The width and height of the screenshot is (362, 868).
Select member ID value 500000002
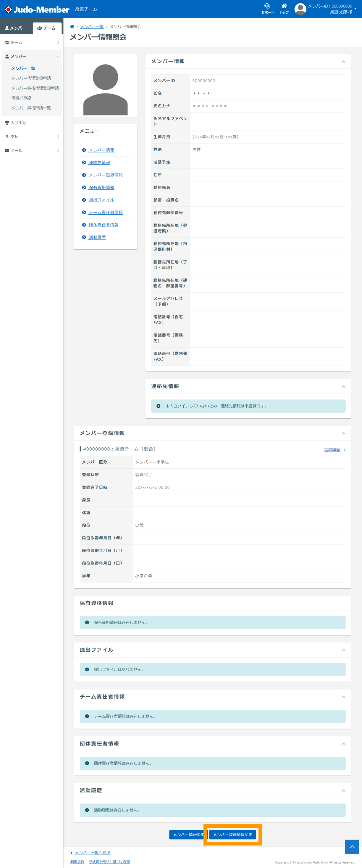point(203,81)
